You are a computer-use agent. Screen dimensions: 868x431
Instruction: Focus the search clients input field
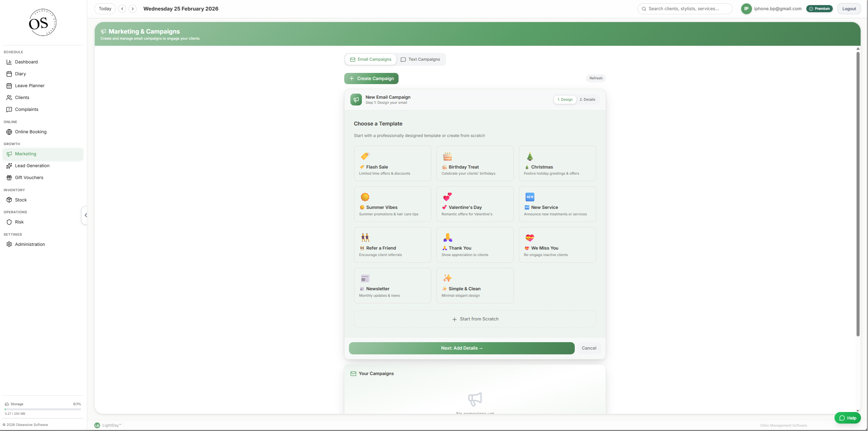tap(685, 9)
